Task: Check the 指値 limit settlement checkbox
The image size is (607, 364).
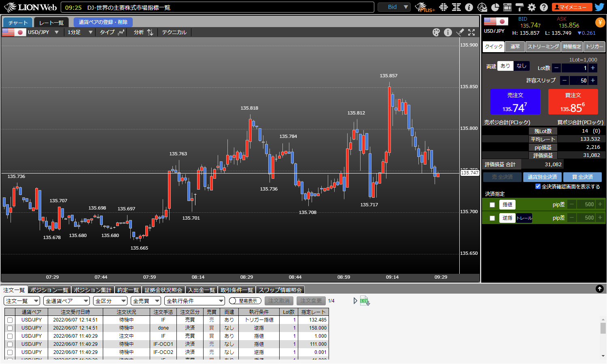Action: (492, 205)
